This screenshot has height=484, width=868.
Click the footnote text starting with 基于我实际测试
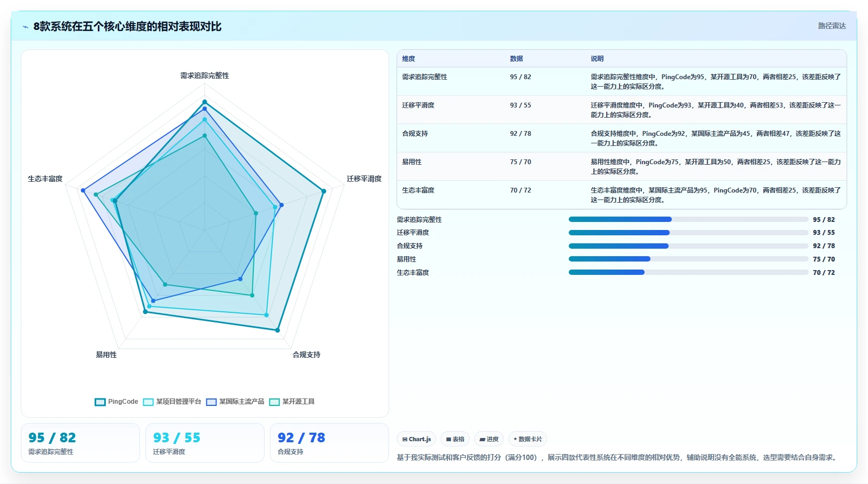coord(618,458)
